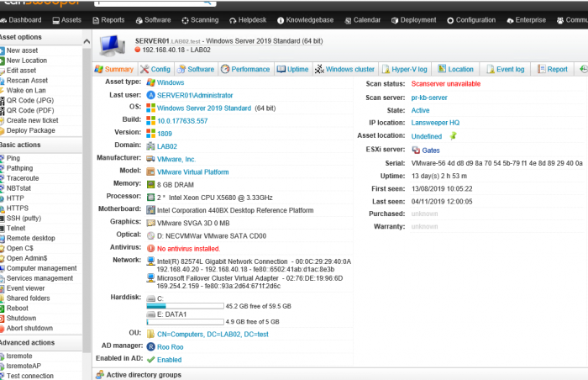This screenshot has height=380, width=588.
Task: Switch to the Config tab
Action: click(155, 69)
